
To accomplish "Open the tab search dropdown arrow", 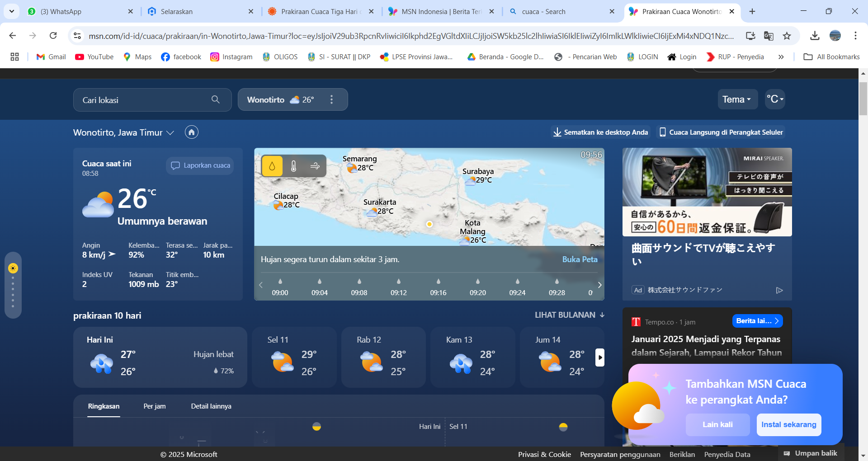I will click(11, 11).
